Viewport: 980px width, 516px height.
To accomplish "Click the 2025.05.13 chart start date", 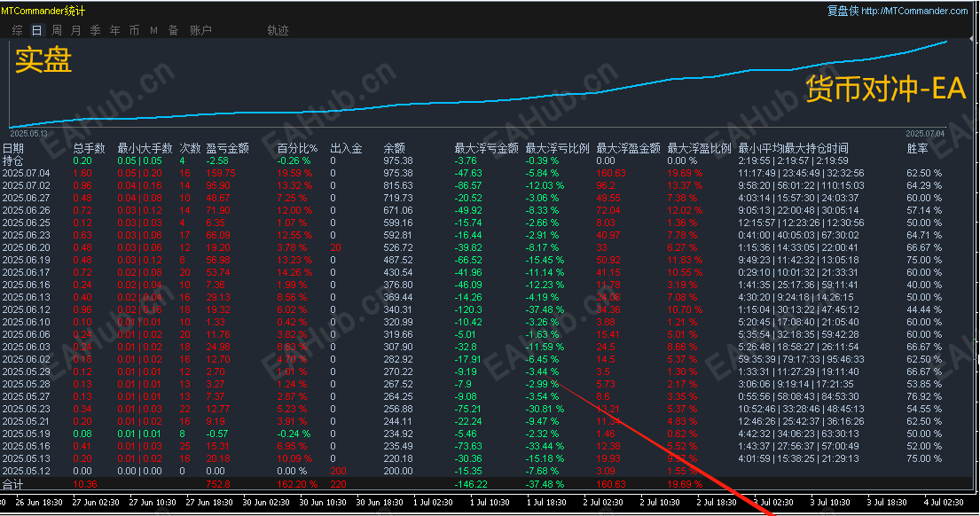I will pos(28,134).
